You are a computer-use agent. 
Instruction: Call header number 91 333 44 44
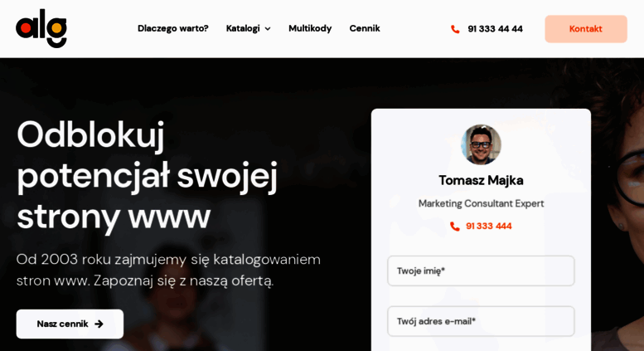pyautogui.click(x=495, y=29)
